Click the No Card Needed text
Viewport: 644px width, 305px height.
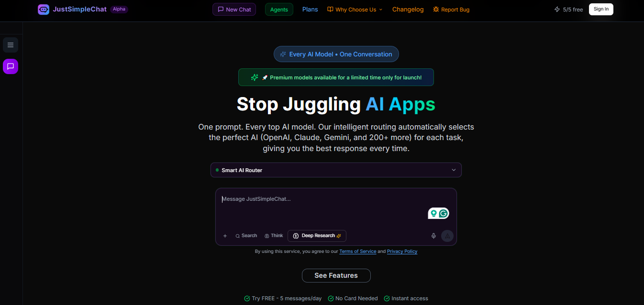[x=356, y=298]
